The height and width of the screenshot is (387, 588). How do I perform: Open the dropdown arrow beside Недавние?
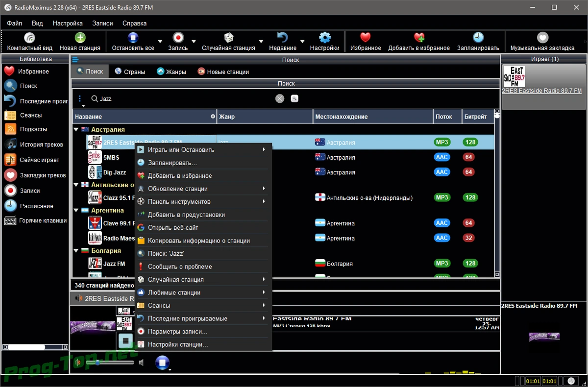(302, 42)
